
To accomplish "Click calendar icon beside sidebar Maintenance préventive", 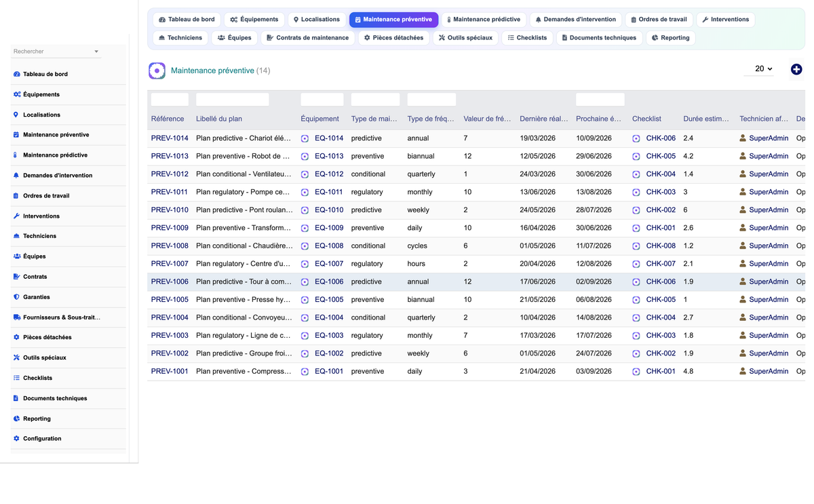I will coord(16,135).
